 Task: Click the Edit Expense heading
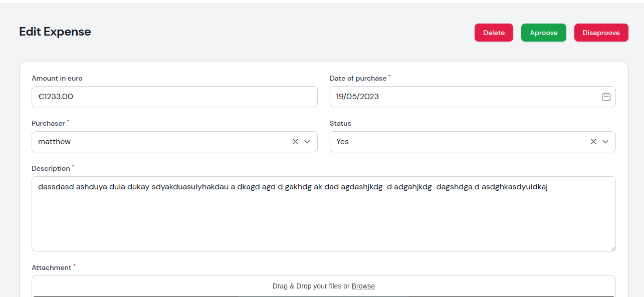[x=55, y=32]
